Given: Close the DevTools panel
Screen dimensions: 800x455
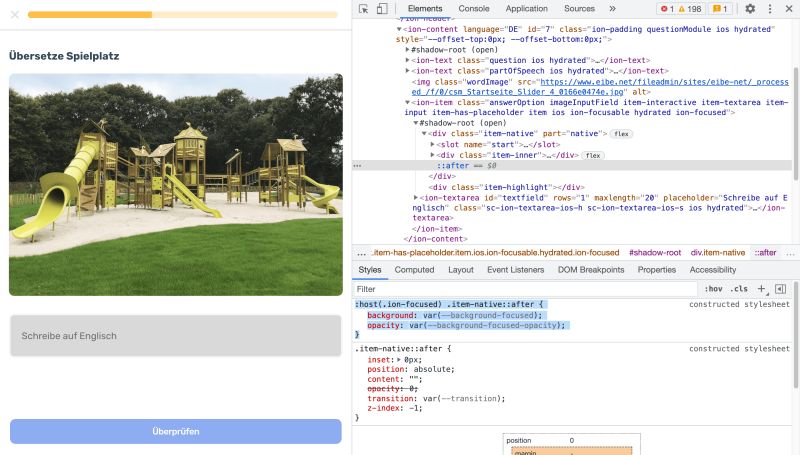Looking at the screenshot, I should [x=789, y=9].
